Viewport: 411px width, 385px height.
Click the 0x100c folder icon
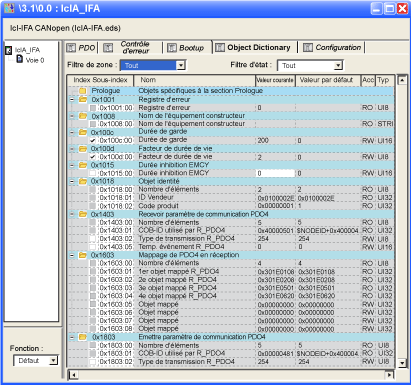coord(83,132)
